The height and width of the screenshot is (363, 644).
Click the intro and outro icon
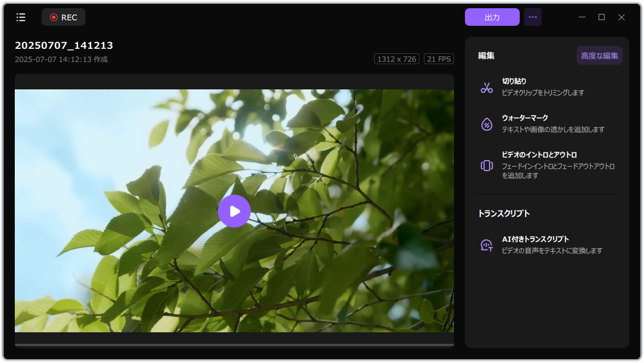tap(487, 166)
